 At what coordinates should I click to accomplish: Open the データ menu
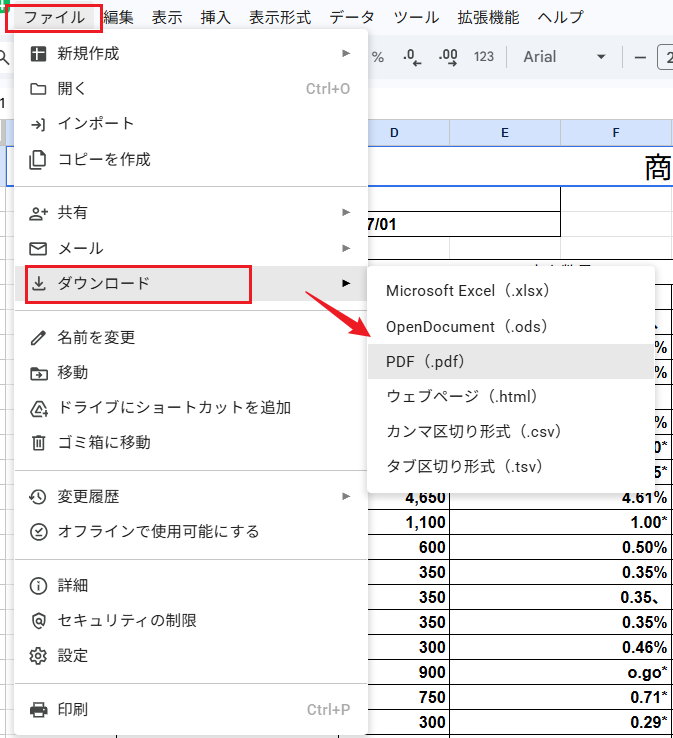tap(352, 18)
